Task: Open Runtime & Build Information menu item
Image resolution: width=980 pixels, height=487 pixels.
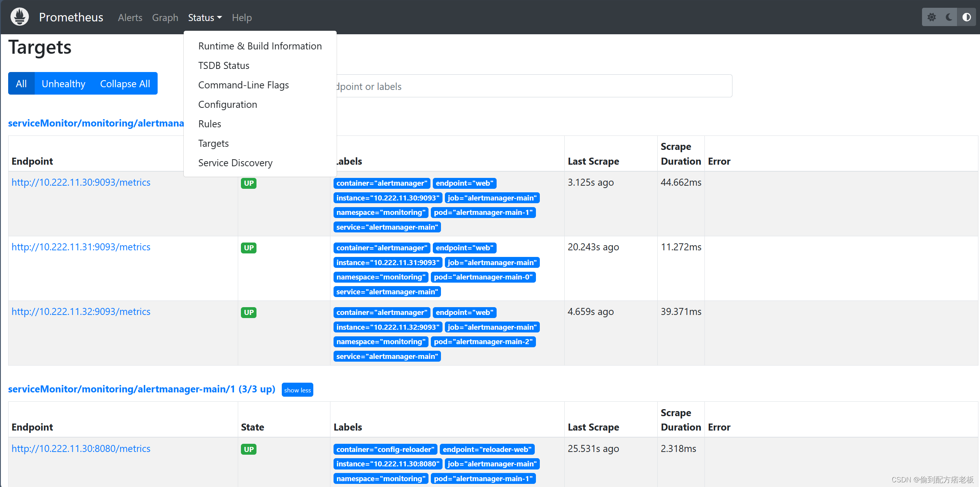Action: tap(260, 46)
